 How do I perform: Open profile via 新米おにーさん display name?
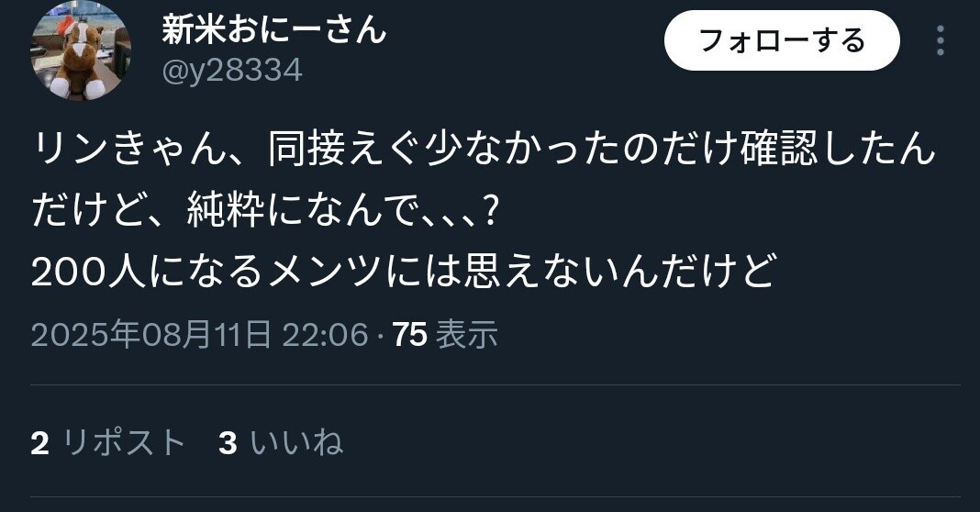(x=273, y=28)
